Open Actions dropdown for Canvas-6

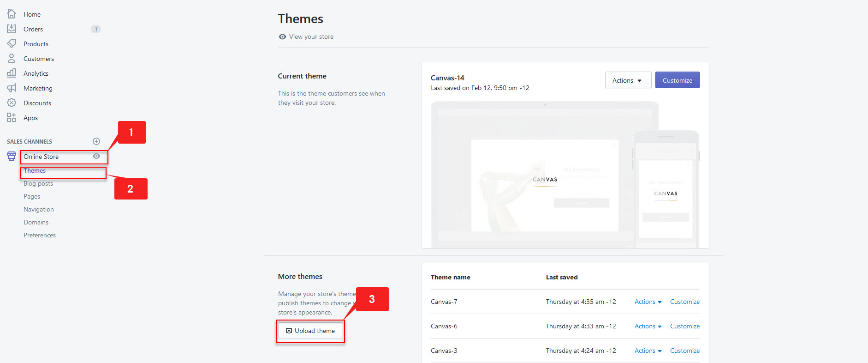coord(648,326)
